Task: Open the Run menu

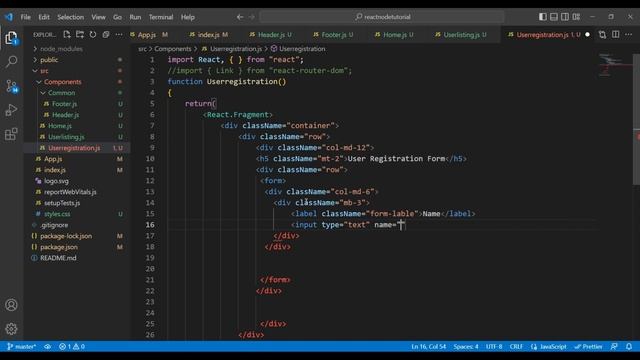Action: [x=135, y=17]
